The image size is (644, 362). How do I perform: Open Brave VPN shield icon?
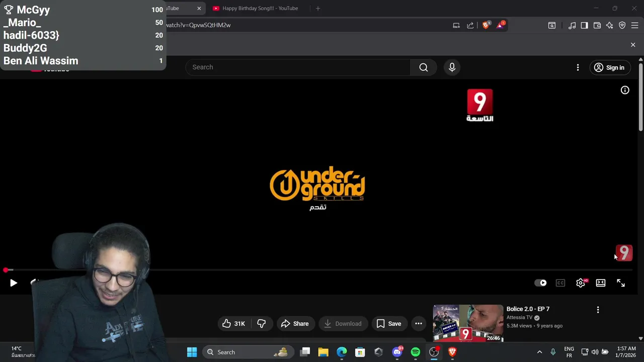coord(622,25)
